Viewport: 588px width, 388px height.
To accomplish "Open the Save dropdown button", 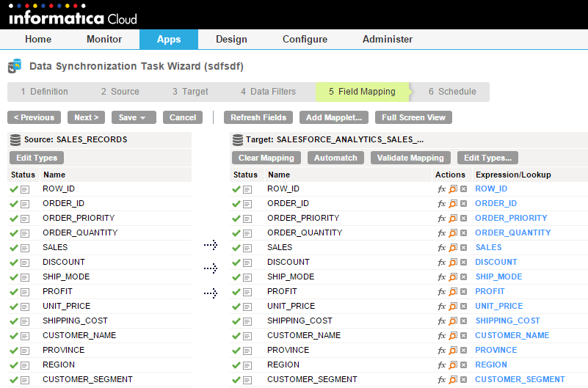I will click(134, 117).
